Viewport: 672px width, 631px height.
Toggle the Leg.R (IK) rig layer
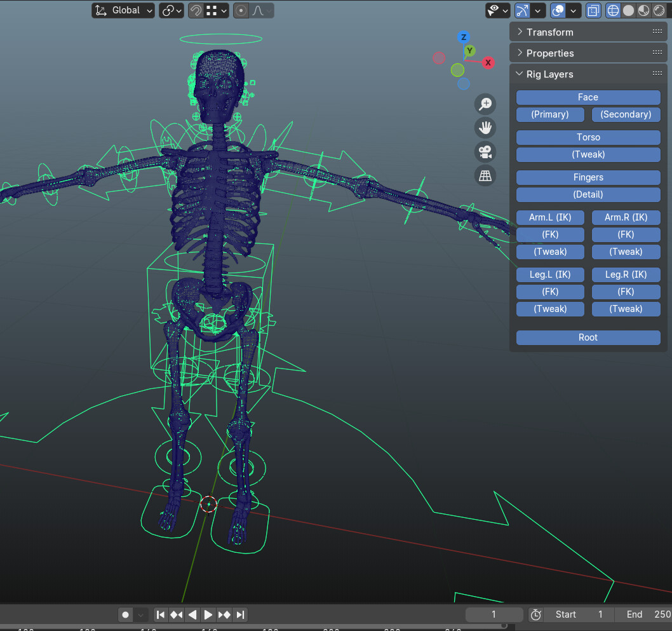(x=626, y=275)
